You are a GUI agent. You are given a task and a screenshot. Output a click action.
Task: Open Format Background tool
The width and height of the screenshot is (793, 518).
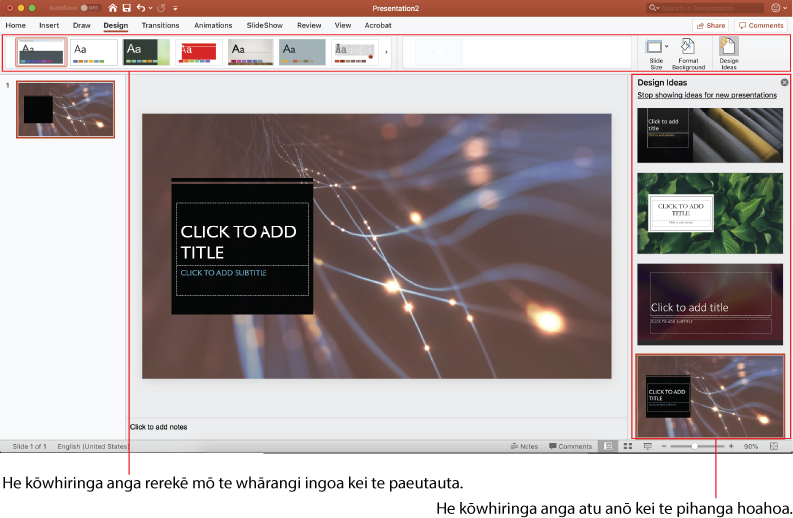click(688, 53)
